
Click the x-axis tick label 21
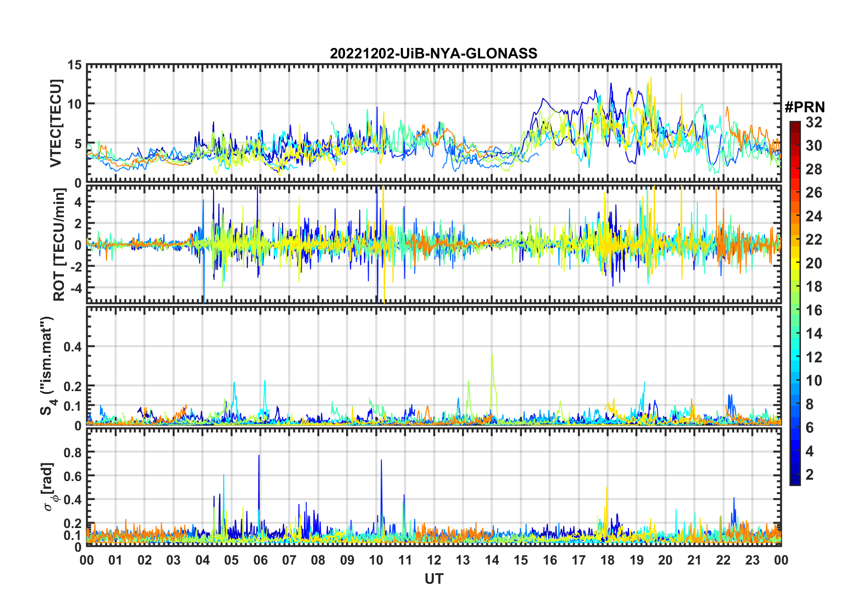(x=695, y=560)
